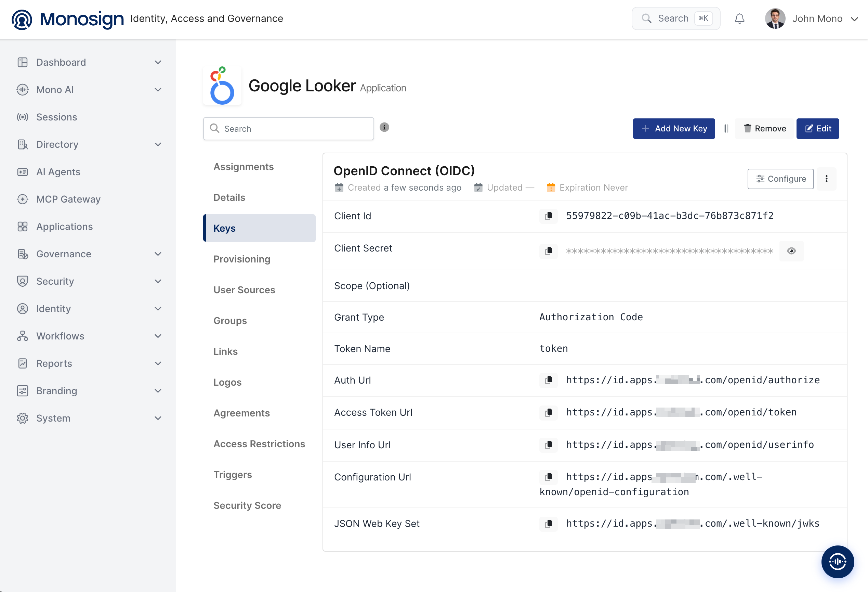Viewport: 868px width, 592px height.
Task: Open Sessions in the sidebar
Action: point(56,117)
